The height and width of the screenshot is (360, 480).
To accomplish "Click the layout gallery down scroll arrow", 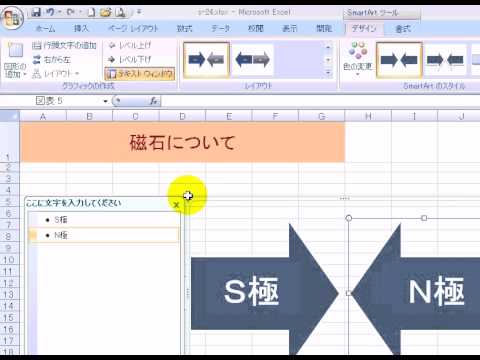I will coord(328,60).
